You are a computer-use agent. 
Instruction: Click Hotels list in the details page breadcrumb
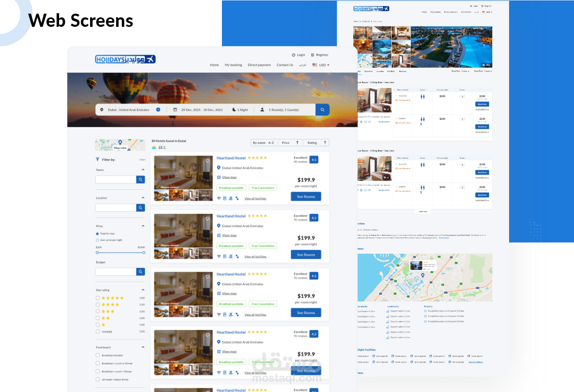tap(366, 21)
